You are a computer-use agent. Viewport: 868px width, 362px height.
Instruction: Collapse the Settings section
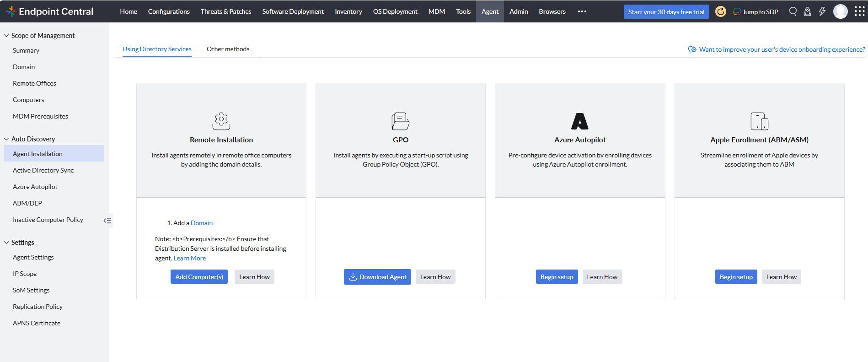6,243
